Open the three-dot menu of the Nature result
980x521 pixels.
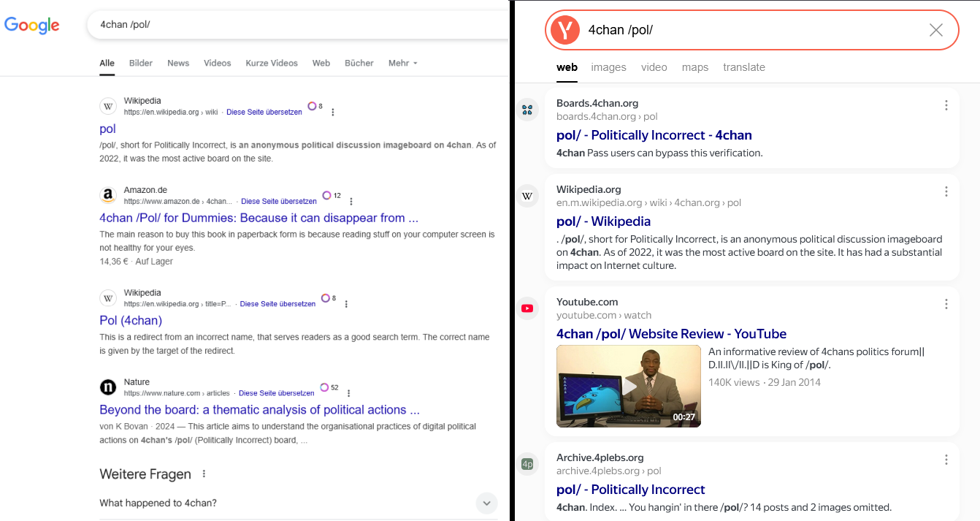click(x=349, y=393)
